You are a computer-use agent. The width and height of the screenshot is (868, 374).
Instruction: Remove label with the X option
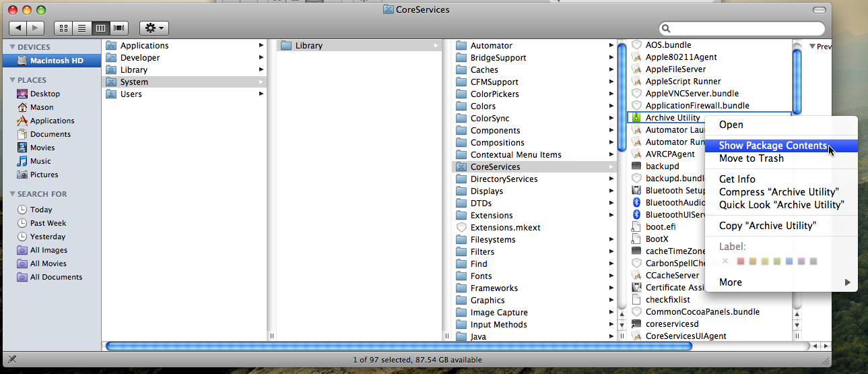[x=725, y=261]
